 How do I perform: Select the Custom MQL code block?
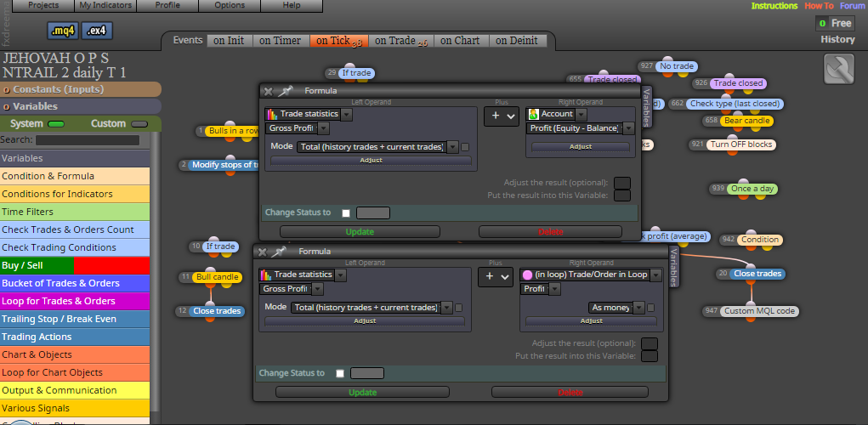click(x=759, y=311)
